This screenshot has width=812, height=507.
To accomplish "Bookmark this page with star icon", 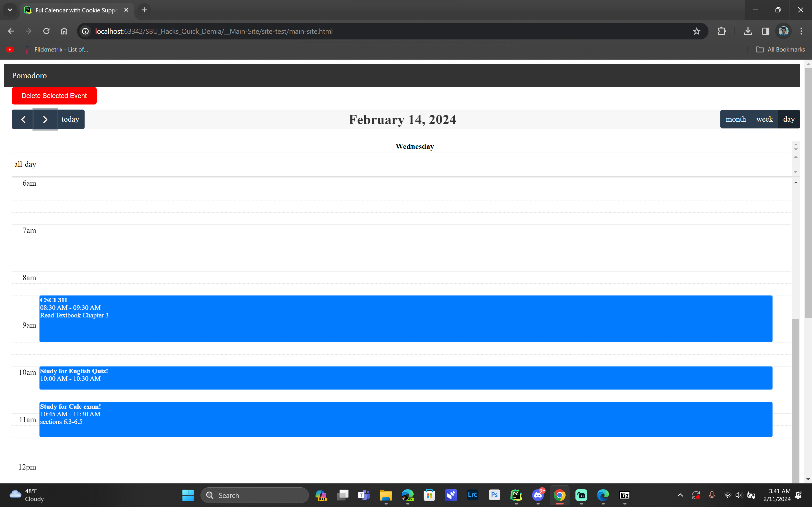I will click(x=696, y=31).
